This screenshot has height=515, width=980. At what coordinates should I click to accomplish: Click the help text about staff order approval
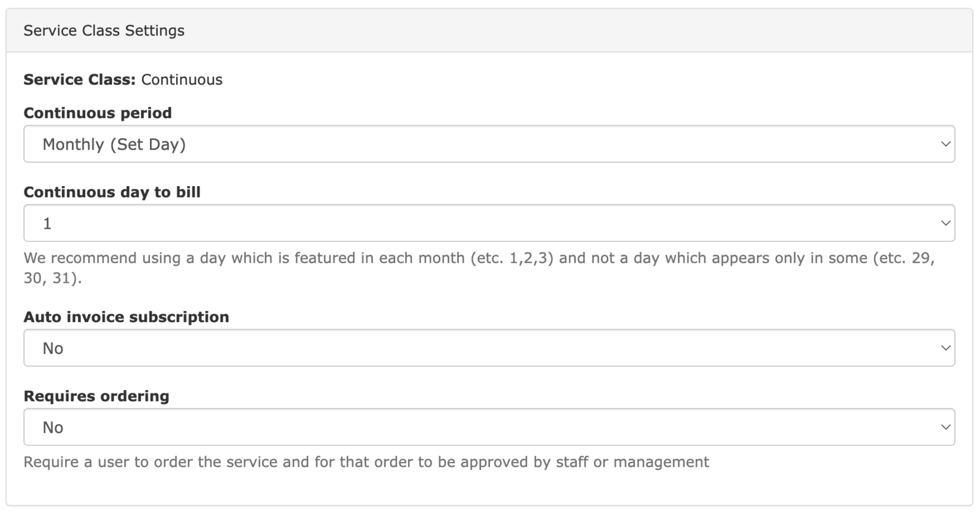click(x=367, y=462)
